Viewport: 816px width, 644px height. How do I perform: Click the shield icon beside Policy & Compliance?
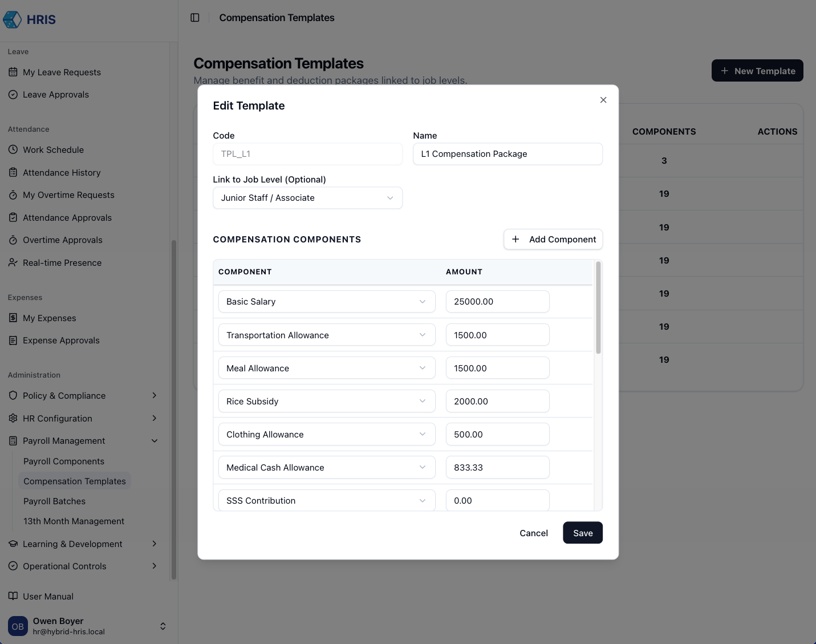tap(13, 396)
